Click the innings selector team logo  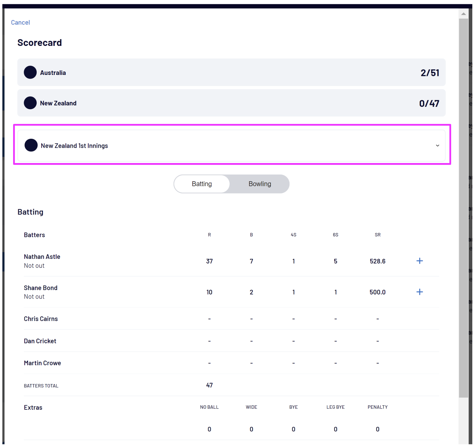click(31, 145)
